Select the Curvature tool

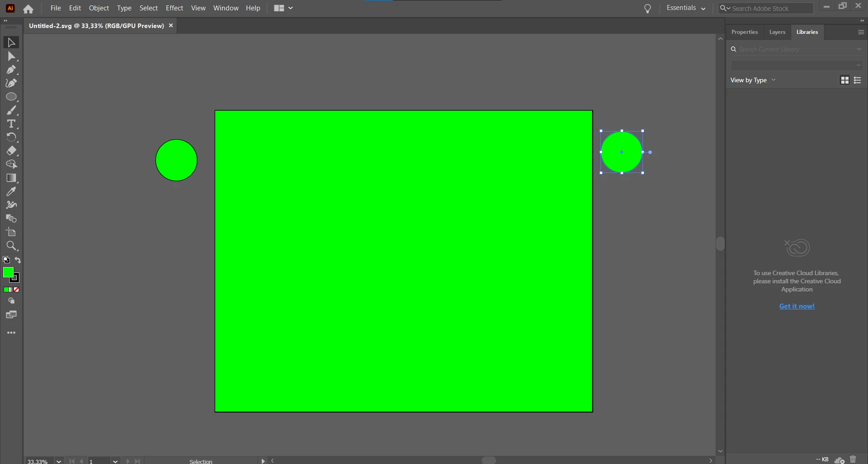click(11, 83)
